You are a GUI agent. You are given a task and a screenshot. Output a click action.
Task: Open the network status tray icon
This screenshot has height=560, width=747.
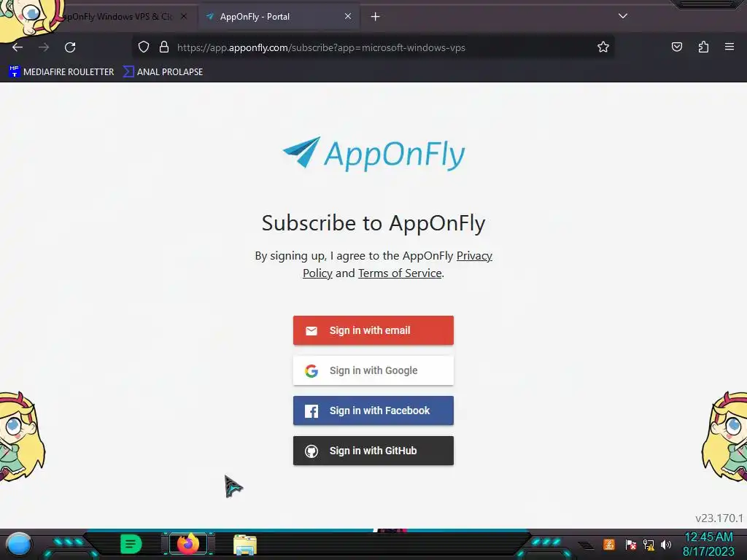coord(649,544)
